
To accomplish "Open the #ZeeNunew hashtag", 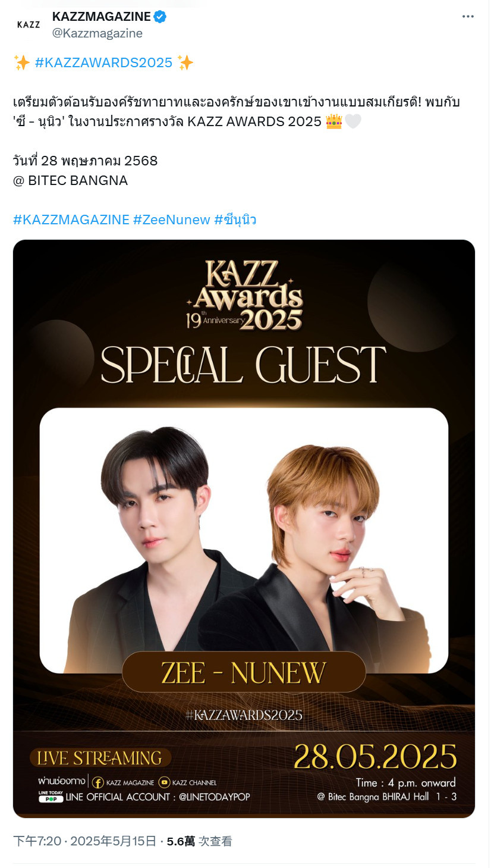I will [x=172, y=220].
